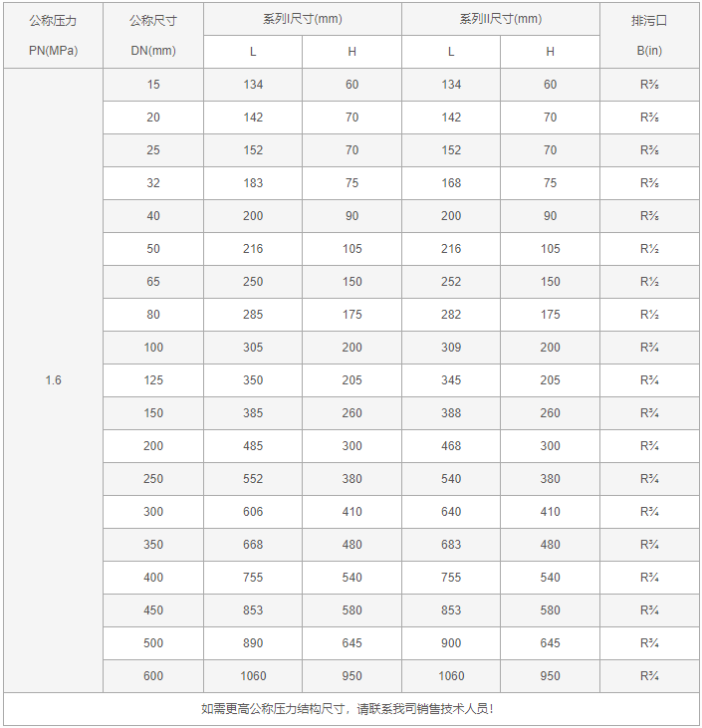Select the 345 length value cell
This screenshot has width=702, height=728.
point(451,380)
